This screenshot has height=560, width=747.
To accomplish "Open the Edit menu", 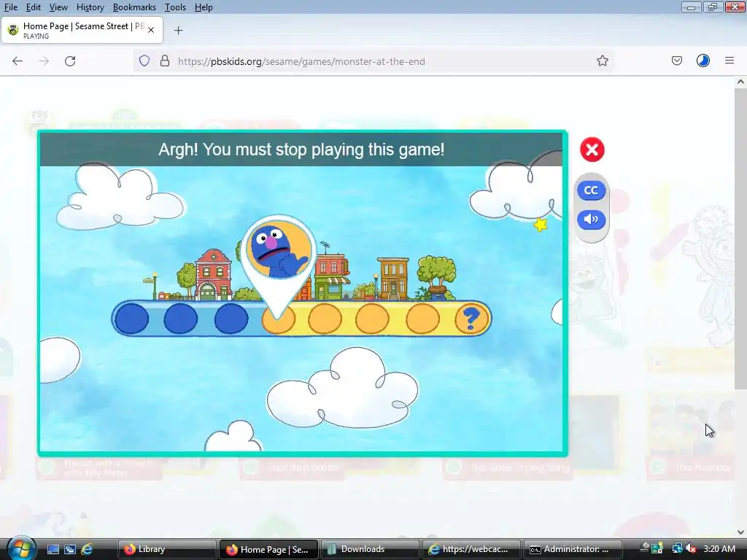I will click(x=33, y=7).
